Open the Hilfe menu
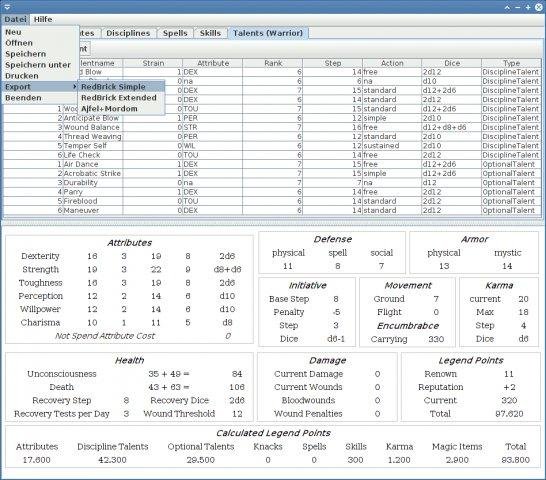 (x=43, y=19)
